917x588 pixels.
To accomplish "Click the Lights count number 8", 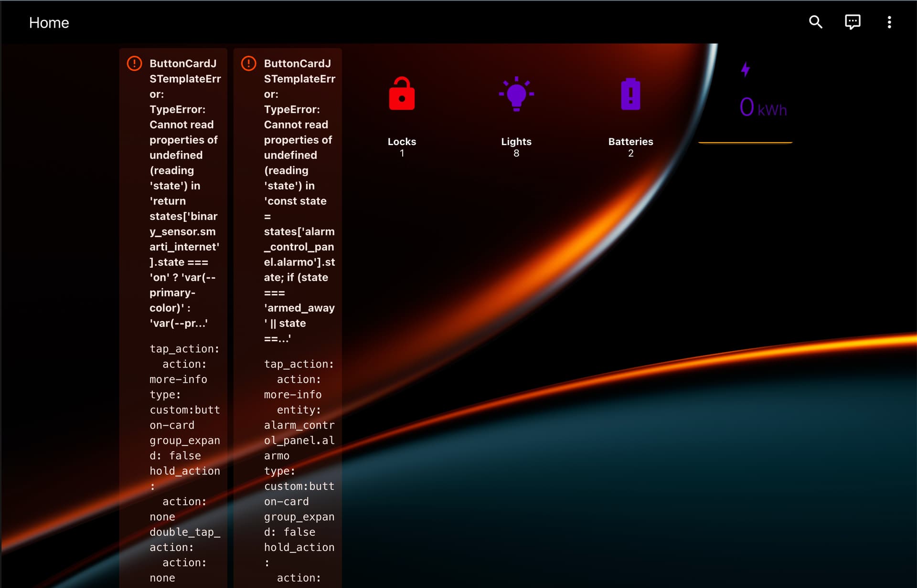I will point(516,153).
